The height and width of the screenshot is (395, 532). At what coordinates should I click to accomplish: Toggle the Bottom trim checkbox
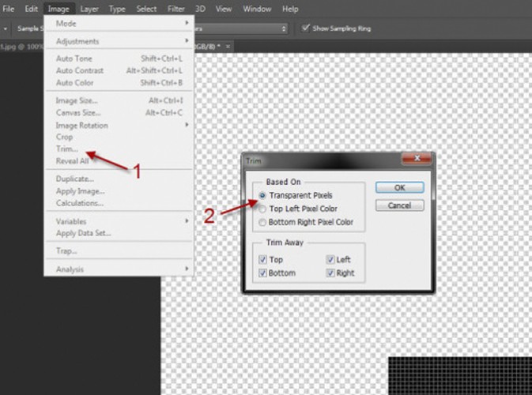pyautogui.click(x=262, y=273)
